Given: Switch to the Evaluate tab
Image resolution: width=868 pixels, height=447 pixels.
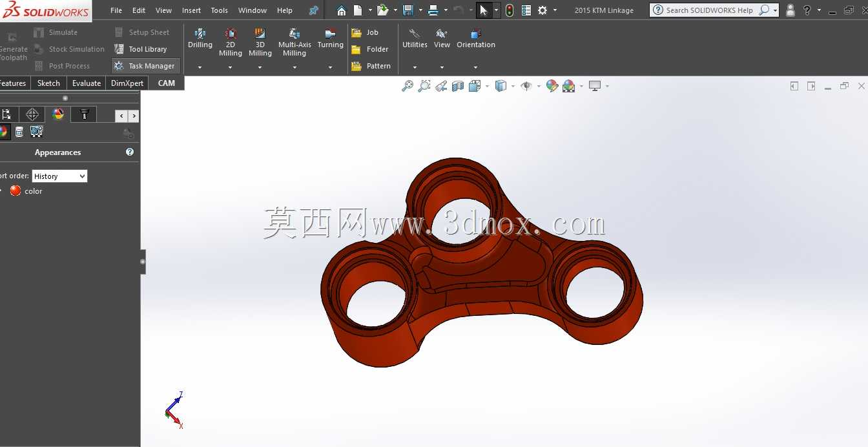Looking at the screenshot, I should (x=87, y=83).
